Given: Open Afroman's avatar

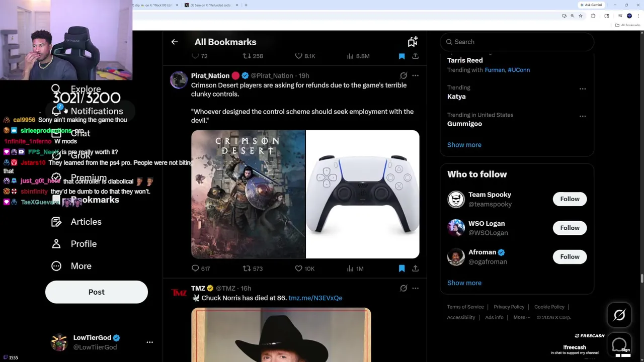Looking at the screenshot, I should [x=456, y=257].
